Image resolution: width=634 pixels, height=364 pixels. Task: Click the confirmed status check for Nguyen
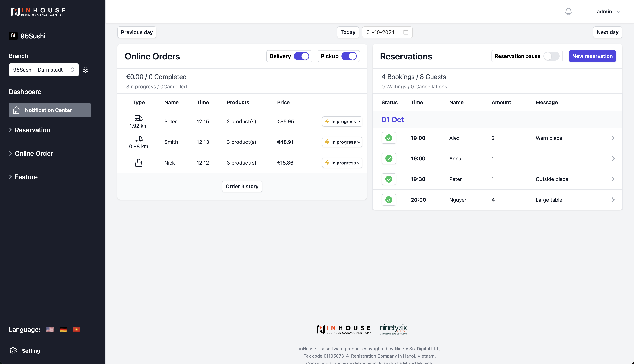click(x=389, y=200)
